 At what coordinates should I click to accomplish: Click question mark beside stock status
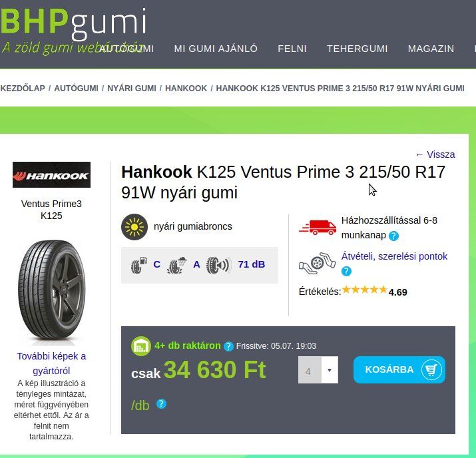pyautogui.click(x=228, y=346)
